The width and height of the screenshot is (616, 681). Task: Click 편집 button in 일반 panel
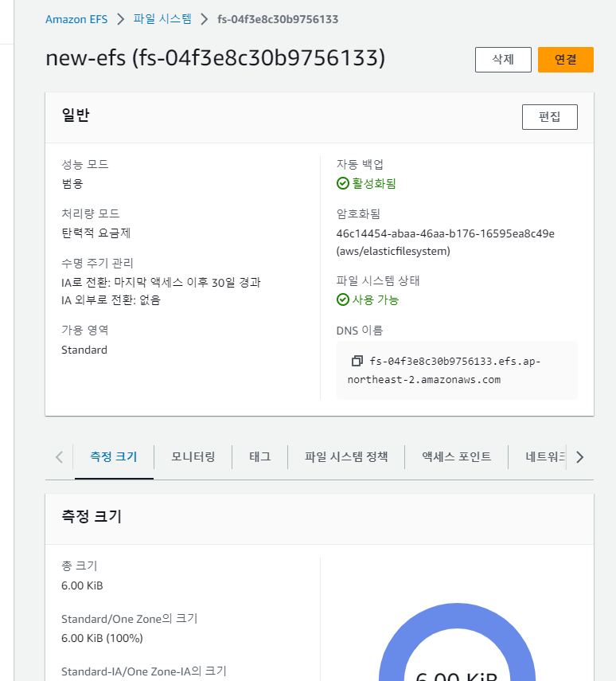(x=550, y=117)
